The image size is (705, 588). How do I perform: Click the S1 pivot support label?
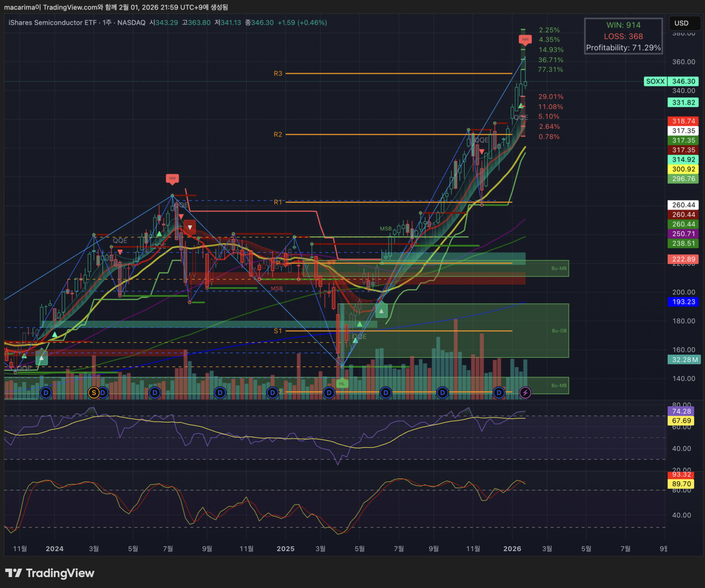pyautogui.click(x=278, y=331)
